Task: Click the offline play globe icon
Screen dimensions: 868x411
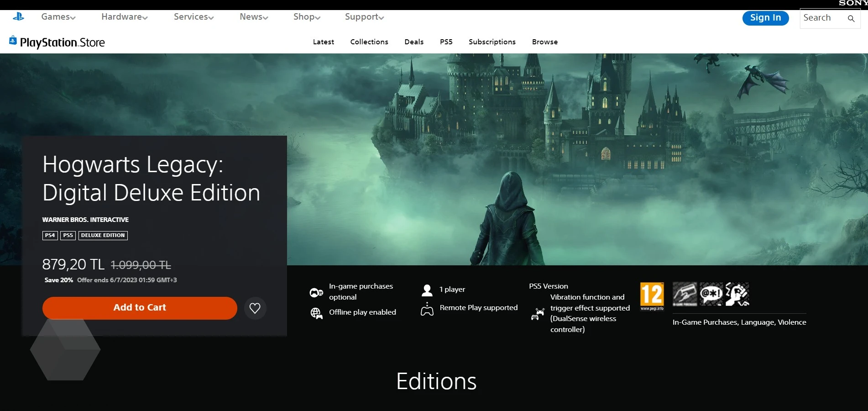Action: [316, 313]
